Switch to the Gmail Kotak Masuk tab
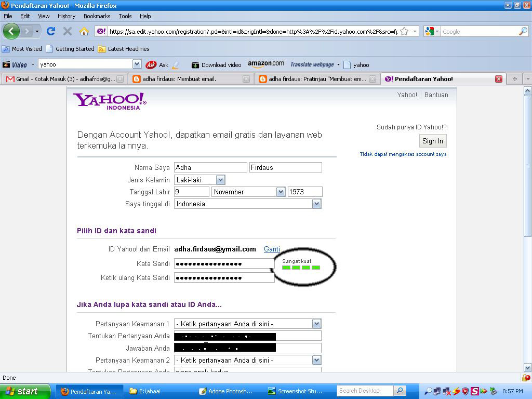 click(64, 79)
